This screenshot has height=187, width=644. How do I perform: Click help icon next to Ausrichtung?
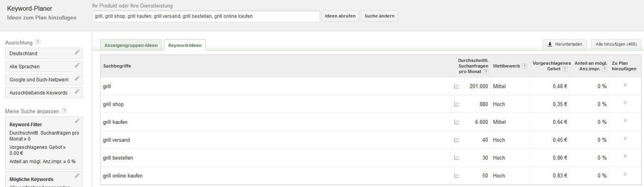click(x=38, y=42)
